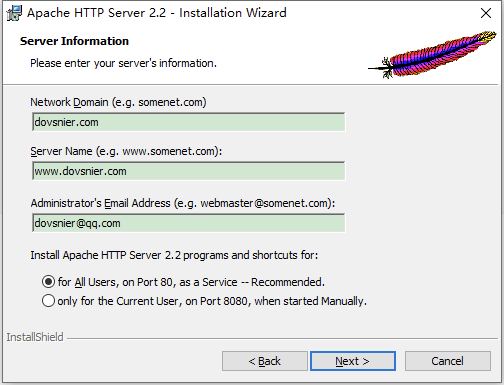504x385 pixels.
Task: Close the Installation Wizard window
Action: pos(486,13)
